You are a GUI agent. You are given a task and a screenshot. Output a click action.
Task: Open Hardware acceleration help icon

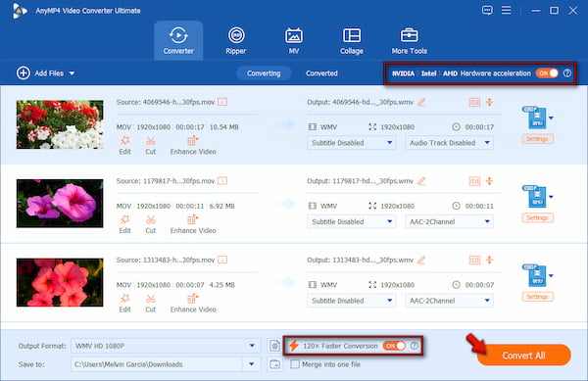[x=567, y=73]
